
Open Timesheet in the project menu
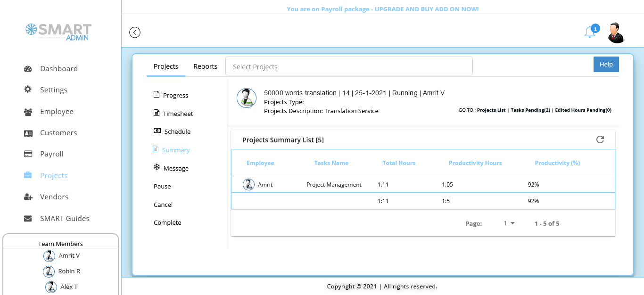(178, 114)
